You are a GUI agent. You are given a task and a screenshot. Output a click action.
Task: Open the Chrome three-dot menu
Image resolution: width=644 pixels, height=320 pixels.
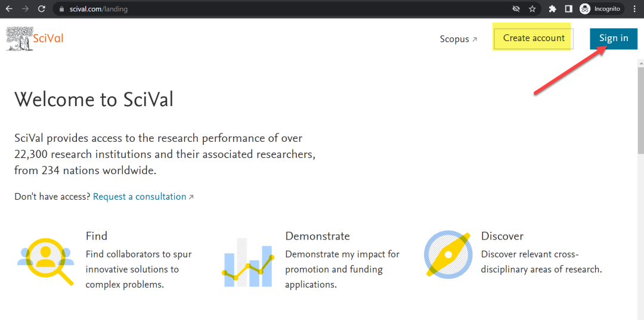(x=634, y=8)
